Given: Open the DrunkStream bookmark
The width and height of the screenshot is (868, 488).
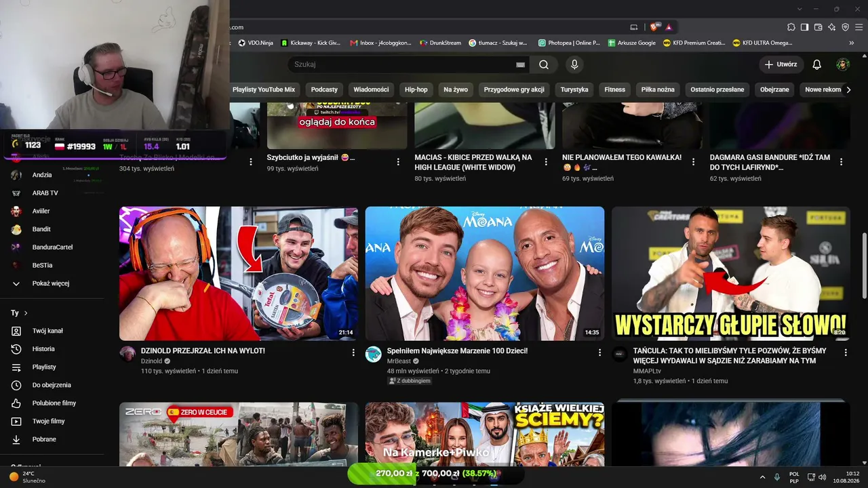Looking at the screenshot, I should point(440,43).
